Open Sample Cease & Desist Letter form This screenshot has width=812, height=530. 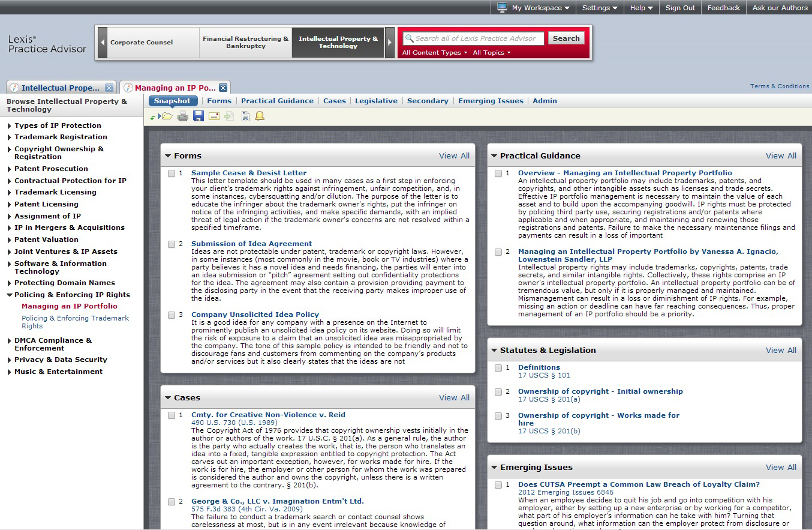[x=249, y=173]
